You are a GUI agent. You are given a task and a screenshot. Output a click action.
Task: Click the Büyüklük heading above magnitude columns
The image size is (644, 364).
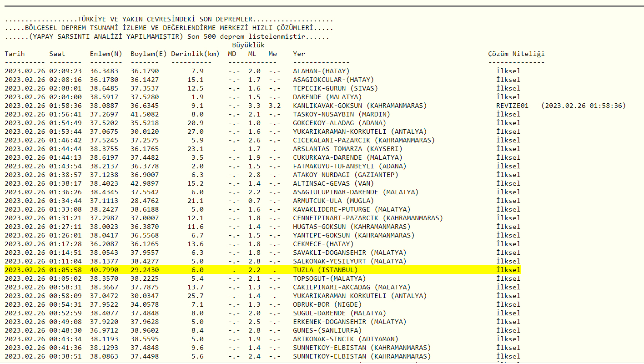click(248, 45)
